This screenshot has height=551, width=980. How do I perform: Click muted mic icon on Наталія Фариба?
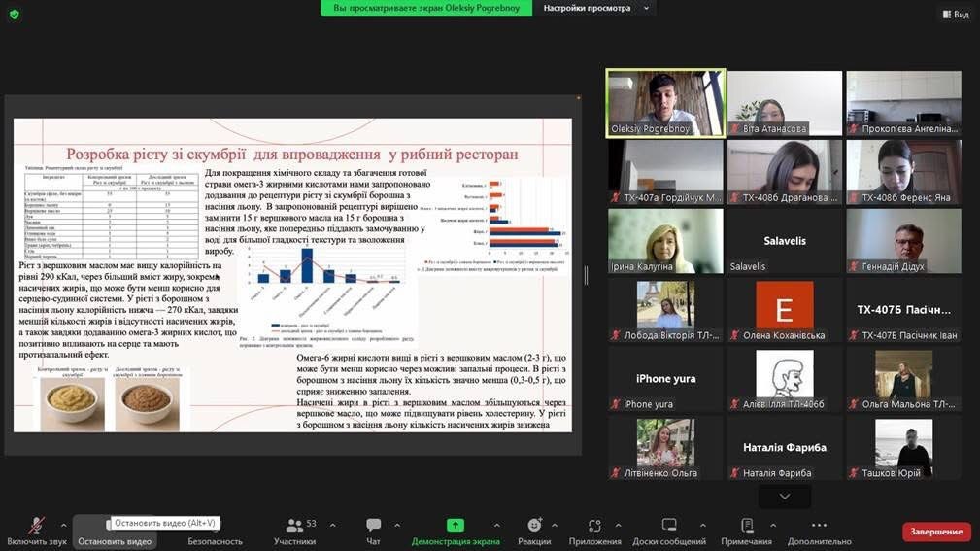point(735,473)
